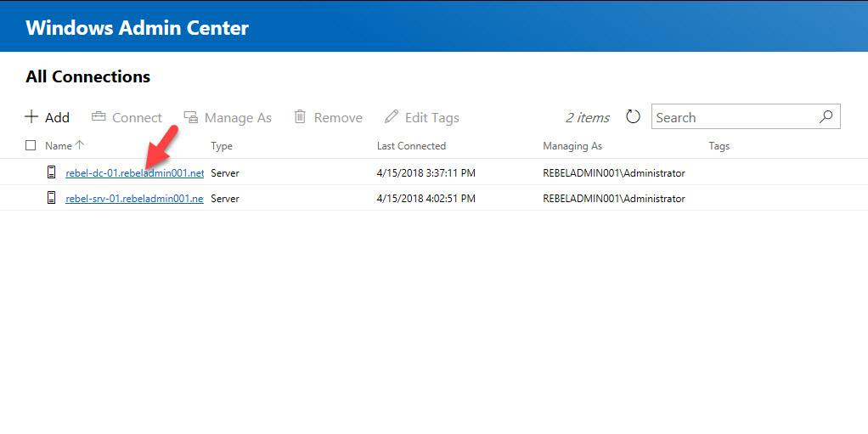Click server icon beside rebel-dc-01

tap(52, 172)
